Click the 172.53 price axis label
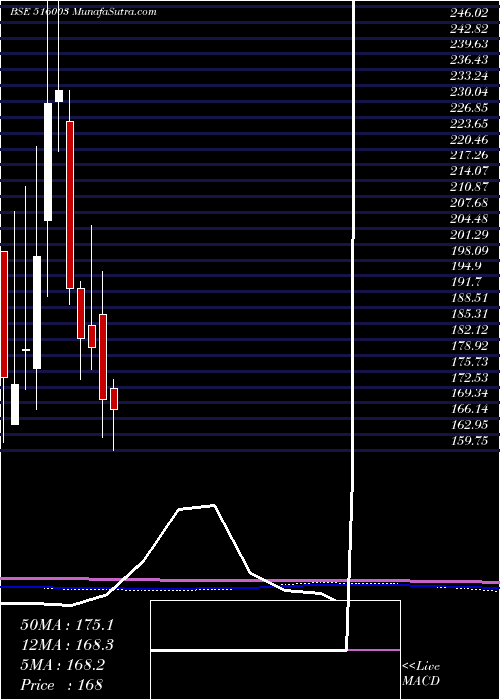The image size is (500, 700). coord(469,377)
